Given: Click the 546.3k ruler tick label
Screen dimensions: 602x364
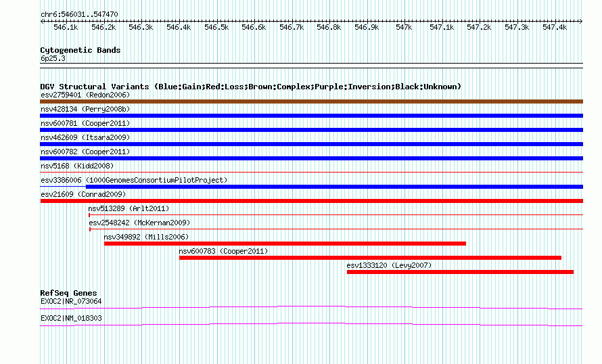Looking at the screenshot, I should click(141, 27).
